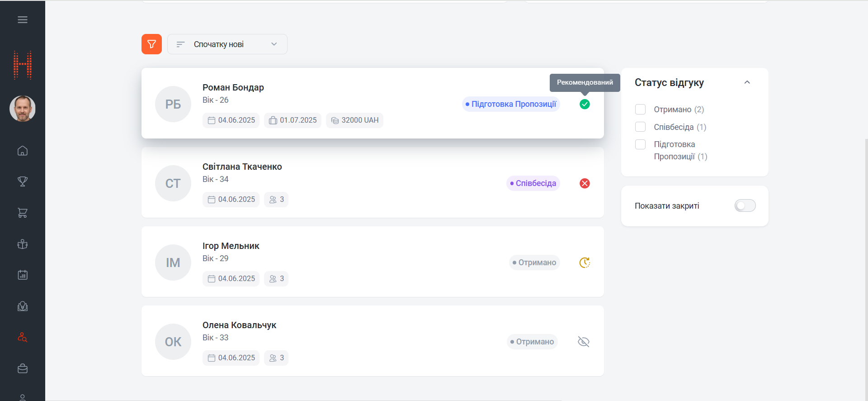
Task: Open Ігор Мельник candidate name
Action: [x=231, y=246]
